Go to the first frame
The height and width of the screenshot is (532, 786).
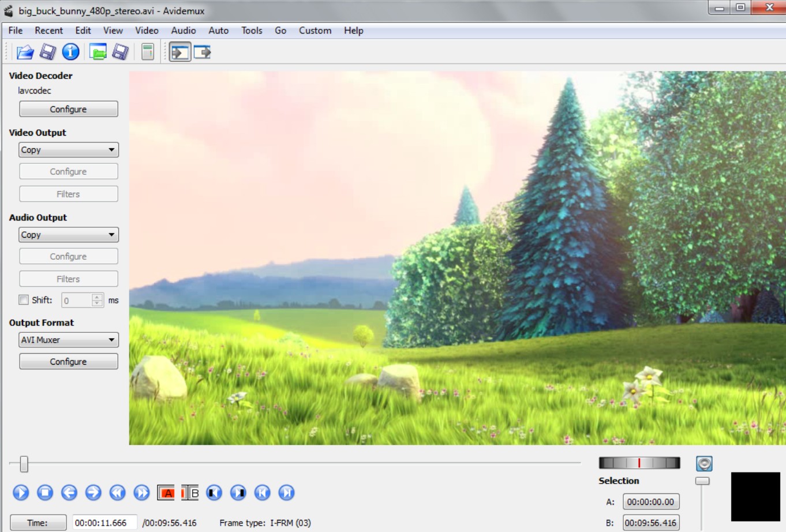[x=262, y=492]
